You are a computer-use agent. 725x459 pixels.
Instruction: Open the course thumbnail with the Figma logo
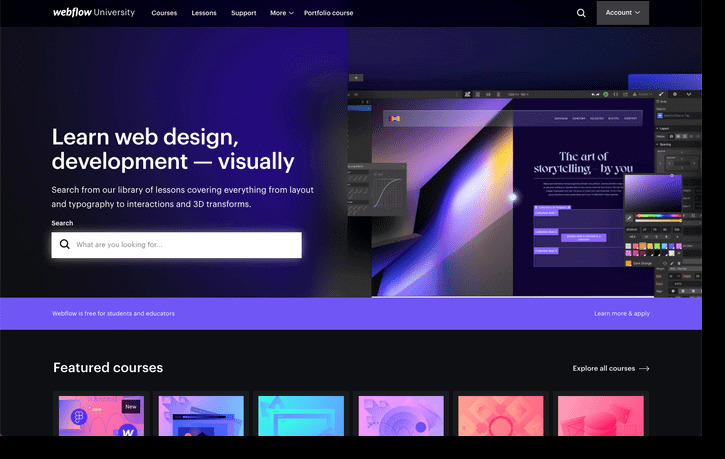[101, 416]
